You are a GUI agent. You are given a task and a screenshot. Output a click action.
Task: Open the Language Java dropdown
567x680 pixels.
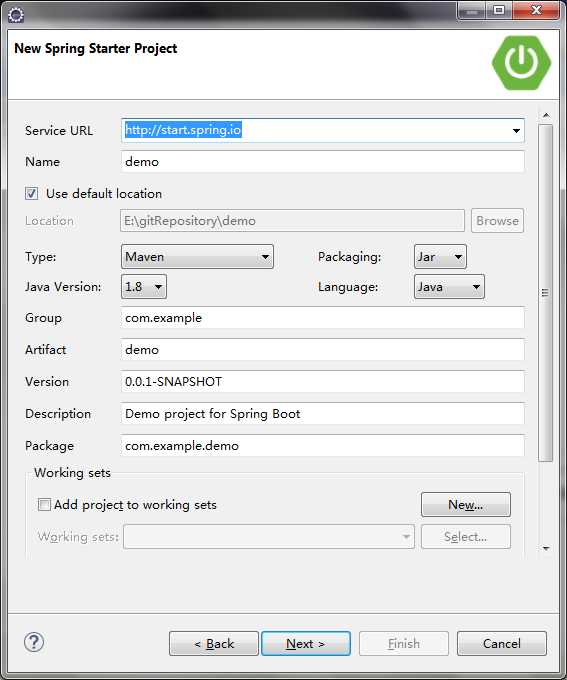pos(449,287)
